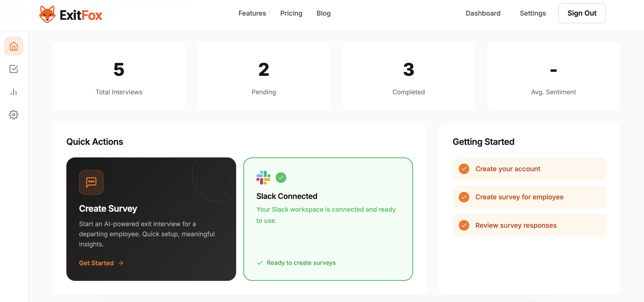Click the Sign Out button

pos(582,13)
